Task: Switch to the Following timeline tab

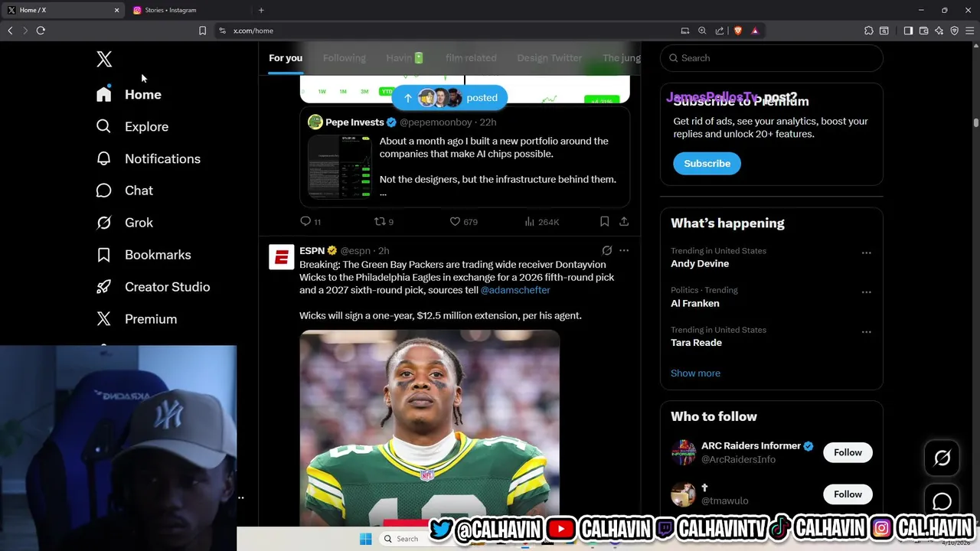Action: [344, 58]
